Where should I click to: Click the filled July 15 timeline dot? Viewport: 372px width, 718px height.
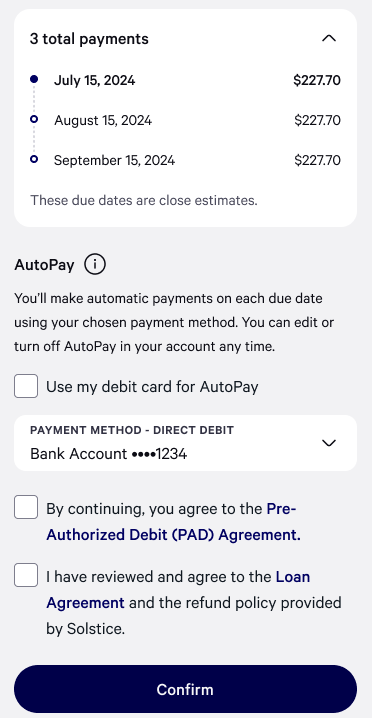click(x=34, y=79)
